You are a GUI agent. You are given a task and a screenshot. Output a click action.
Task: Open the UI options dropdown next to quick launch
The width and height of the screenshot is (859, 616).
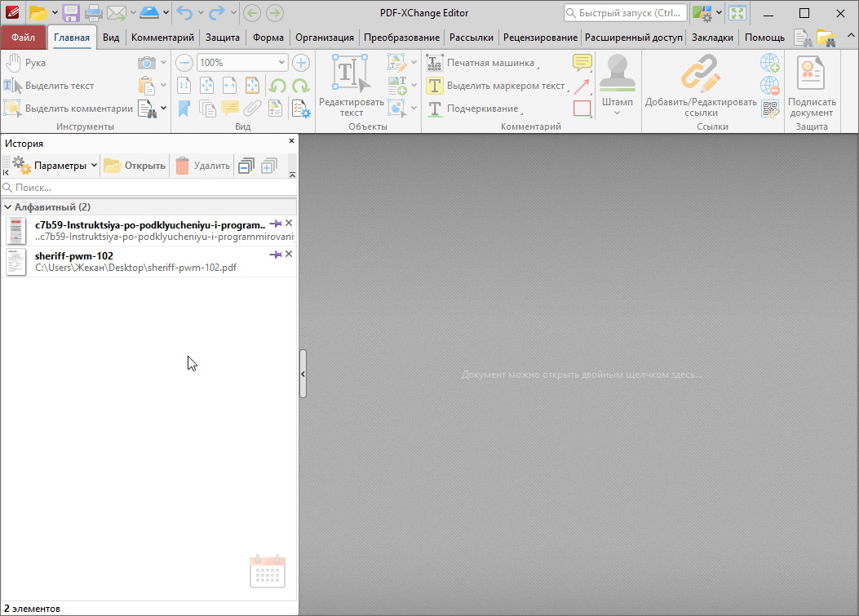(718, 12)
